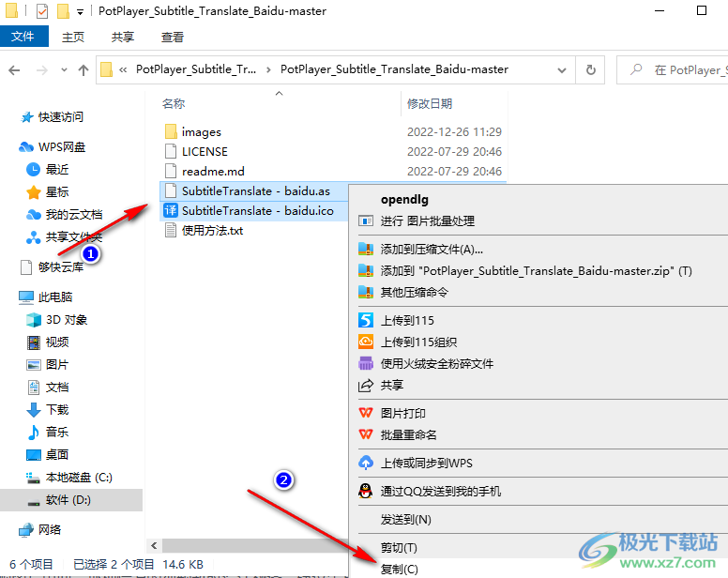
Task: Switch to the 共享 ribbon tab
Action: (123, 37)
